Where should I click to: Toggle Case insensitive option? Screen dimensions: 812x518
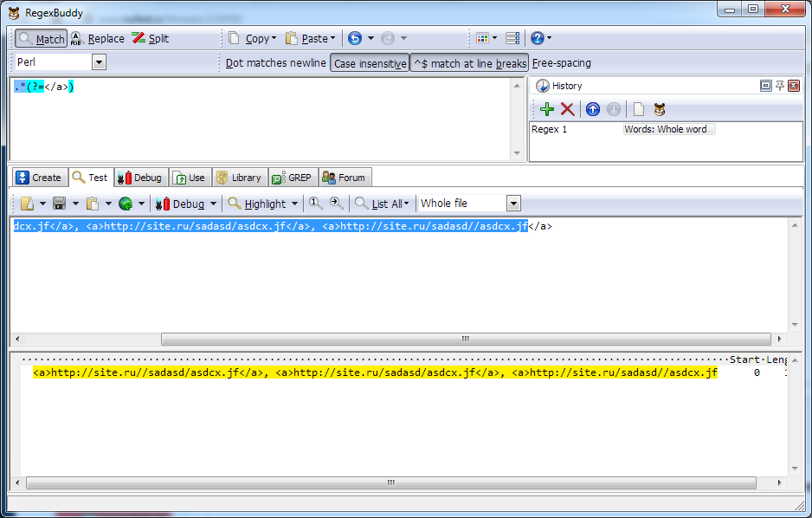(370, 63)
